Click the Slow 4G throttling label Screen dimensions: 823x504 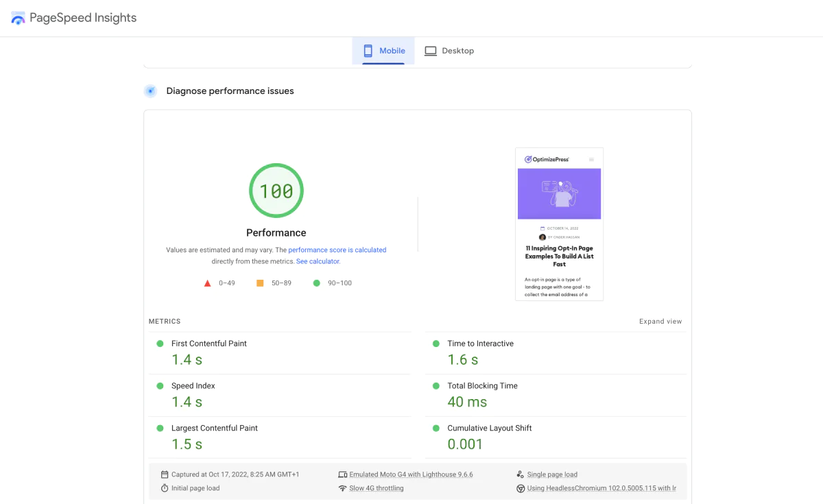click(377, 488)
